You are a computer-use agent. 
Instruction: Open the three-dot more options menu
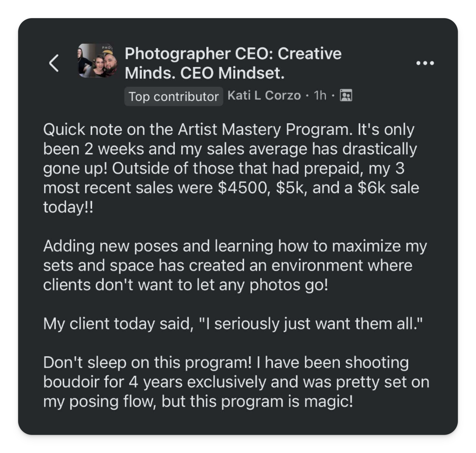(425, 63)
